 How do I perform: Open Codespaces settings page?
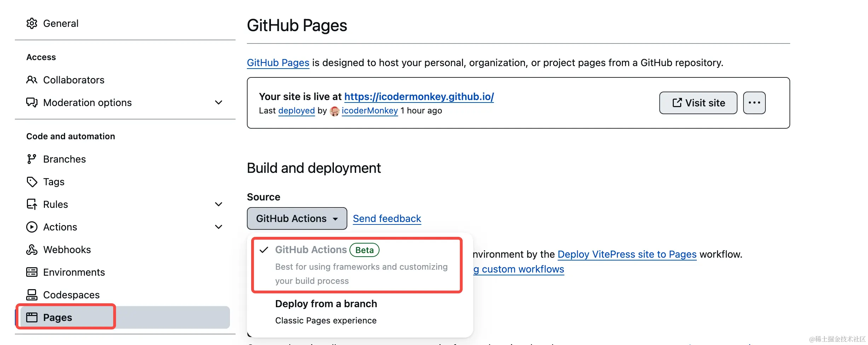point(125,295)
